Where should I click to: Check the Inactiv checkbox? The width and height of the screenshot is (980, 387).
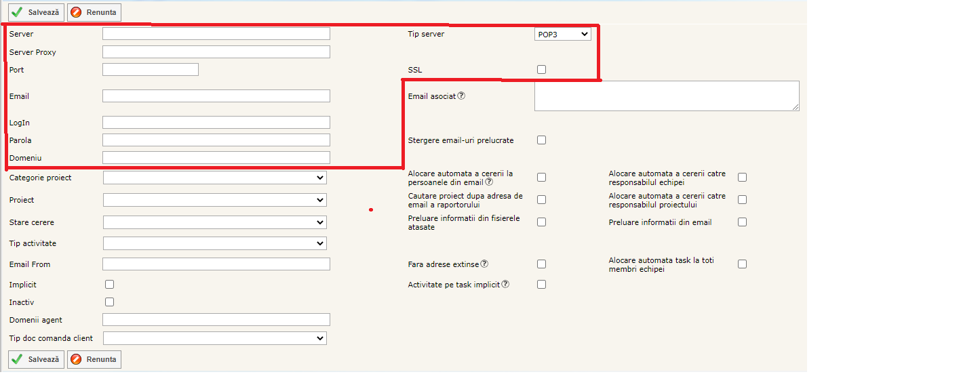(109, 302)
